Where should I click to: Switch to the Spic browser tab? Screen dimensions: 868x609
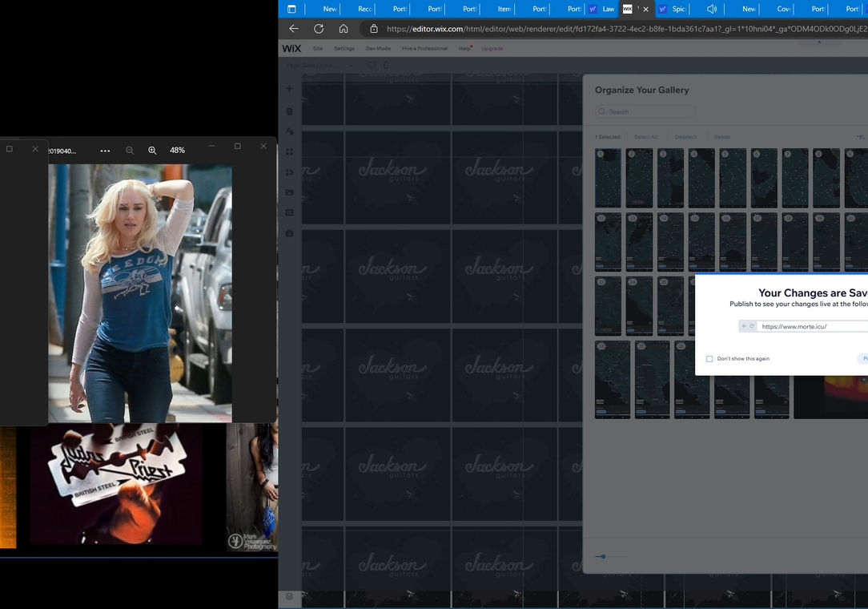click(673, 9)
